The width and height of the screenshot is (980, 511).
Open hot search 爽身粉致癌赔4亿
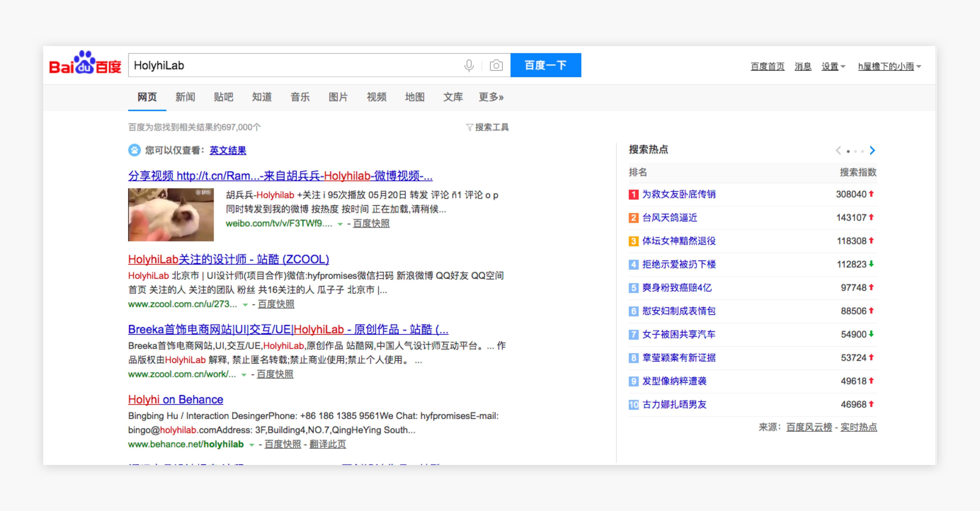coord(677,287)
